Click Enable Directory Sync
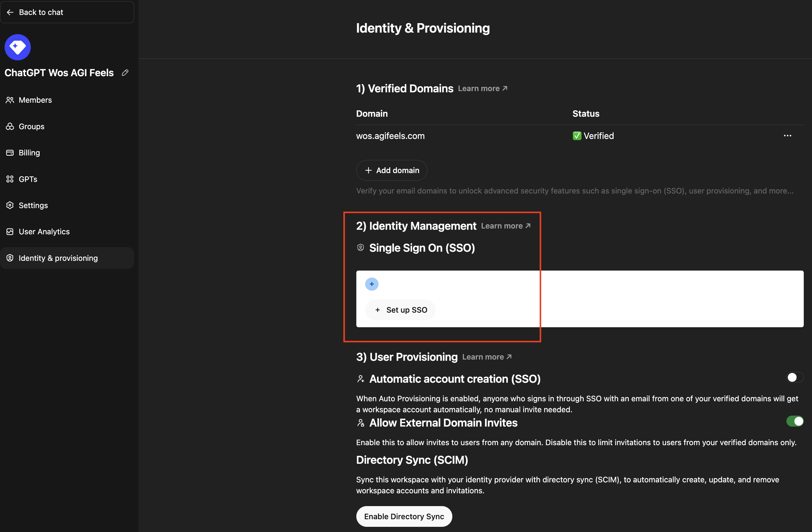This screenshot has width=812, height=532. pyautogui.click(x=404, y=516)
